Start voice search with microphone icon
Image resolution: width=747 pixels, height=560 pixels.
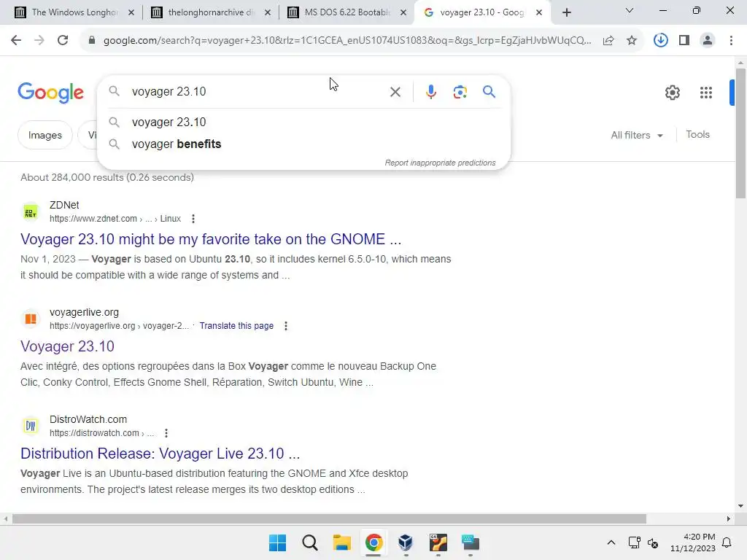click(430, 92)
